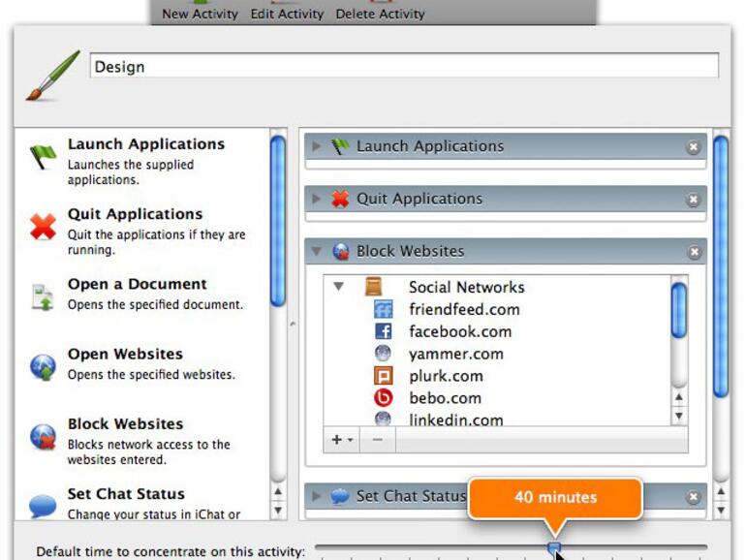746x560 pixels.
Task: Expand the Quit Applications action panel
Action: point(316,199)
